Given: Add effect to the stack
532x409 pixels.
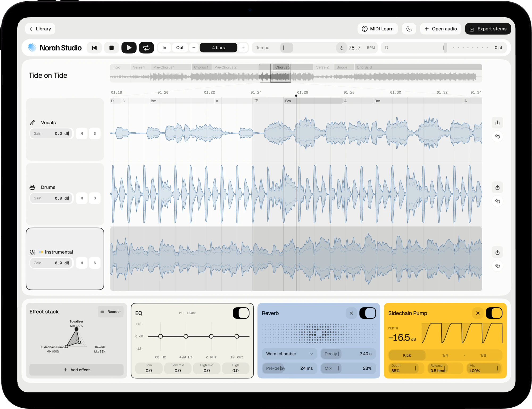Looking at the screenshot, I should [76, 370].
